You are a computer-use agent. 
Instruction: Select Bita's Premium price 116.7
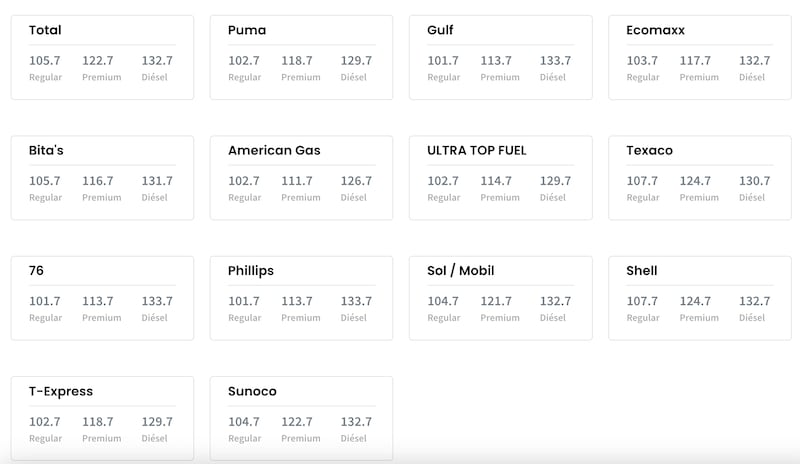point(98,181)
